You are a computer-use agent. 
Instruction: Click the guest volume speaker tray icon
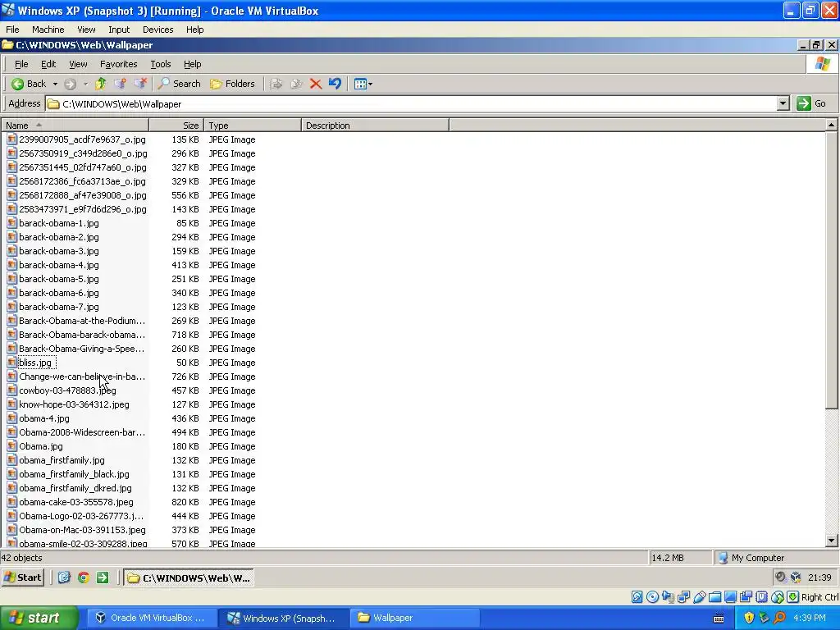pyautogui.click(x=781, y=577)
